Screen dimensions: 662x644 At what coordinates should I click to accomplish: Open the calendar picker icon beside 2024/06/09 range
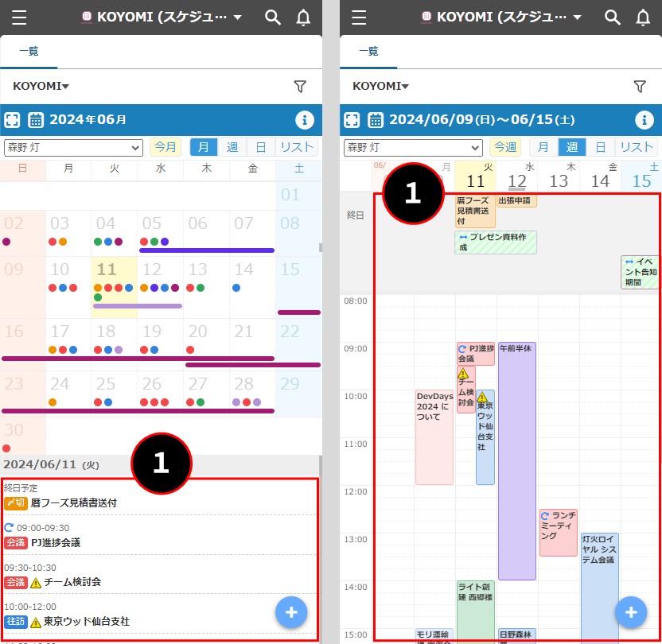[376, 120]
